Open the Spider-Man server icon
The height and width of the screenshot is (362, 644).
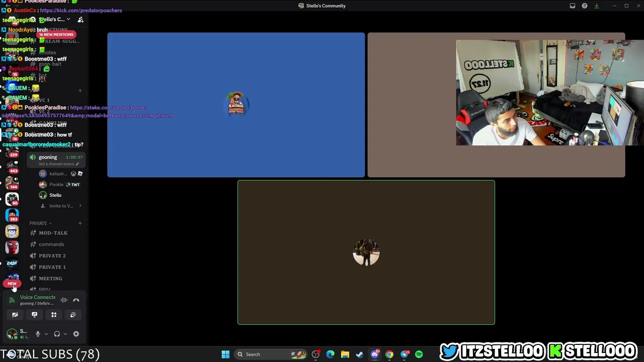pos(12,247)
